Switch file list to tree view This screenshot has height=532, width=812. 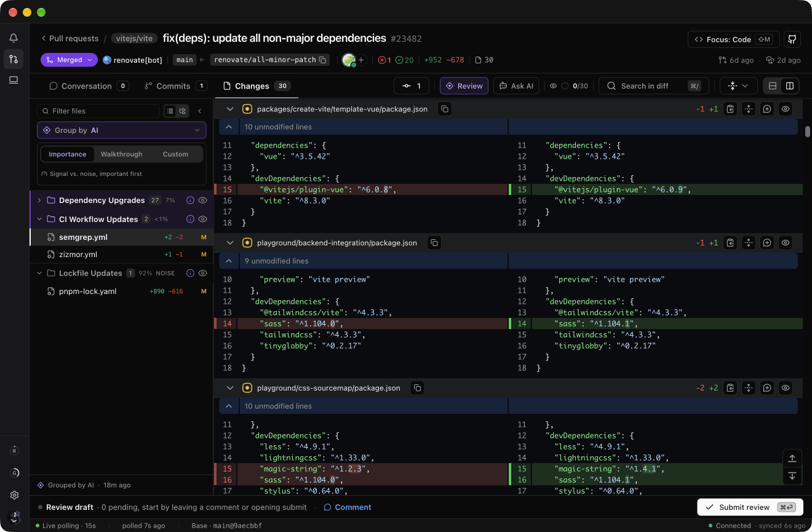(x=183, y=111)
